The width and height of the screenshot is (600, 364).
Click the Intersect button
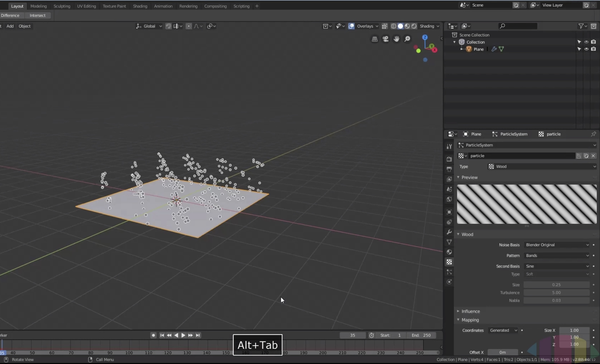pos(38,15)
